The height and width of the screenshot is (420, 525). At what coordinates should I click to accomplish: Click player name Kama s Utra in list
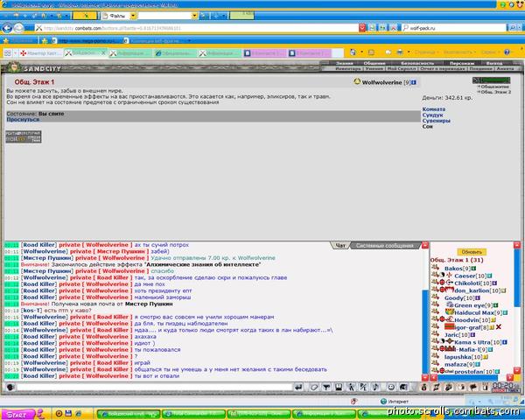pyautogui.click(x=472, y=342)
